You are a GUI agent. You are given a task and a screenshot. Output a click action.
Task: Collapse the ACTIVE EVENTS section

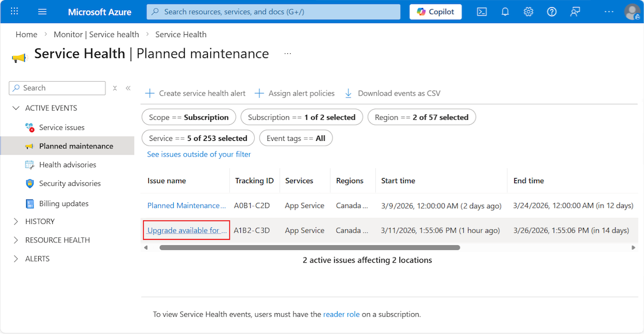[16, 108]
